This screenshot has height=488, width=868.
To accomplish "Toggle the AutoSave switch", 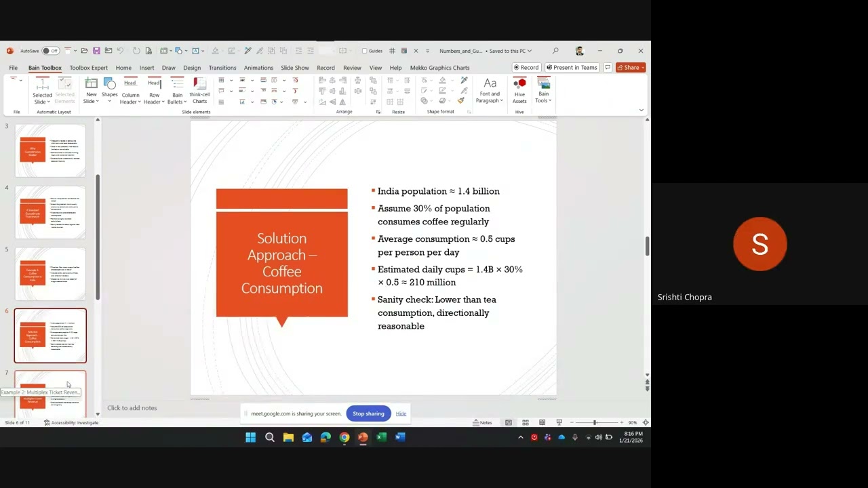I will click(50, 51).
